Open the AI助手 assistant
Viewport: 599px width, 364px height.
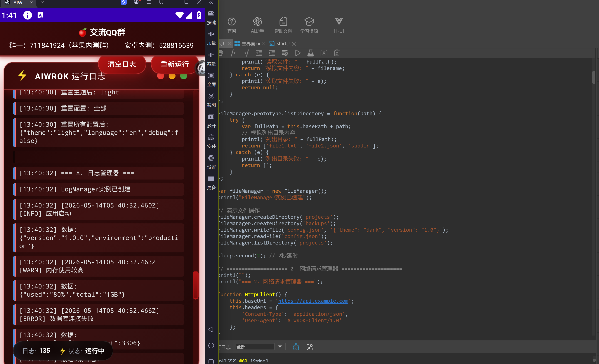coord(257,25)
